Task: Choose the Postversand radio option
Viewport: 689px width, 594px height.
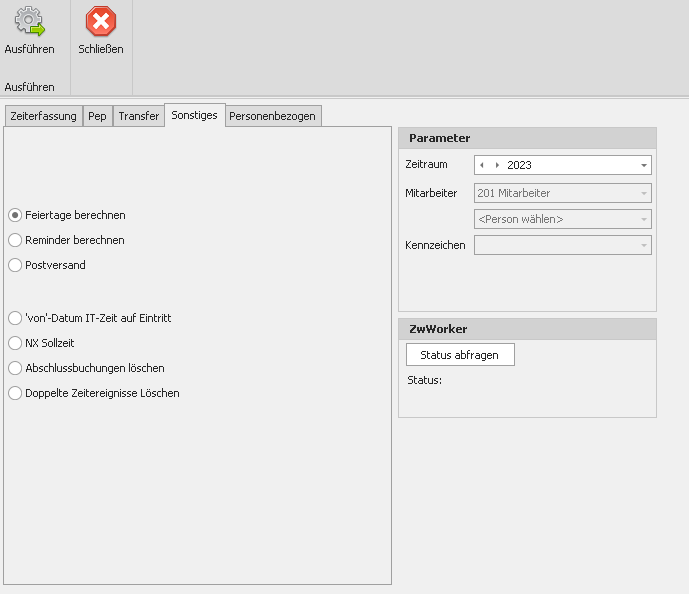Action: 15,265
